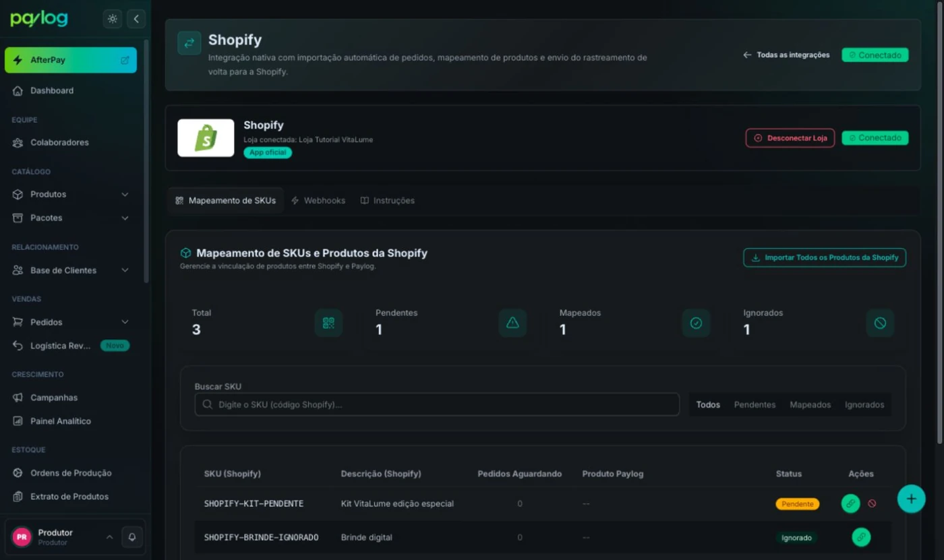Go back to Todas as integrações
Screen dimensions: 944x560
[x=786, y=55]
